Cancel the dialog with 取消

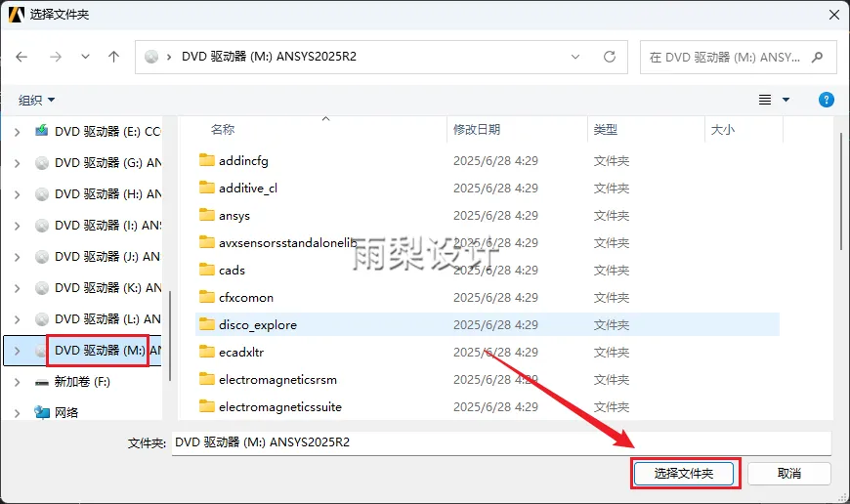788,474
